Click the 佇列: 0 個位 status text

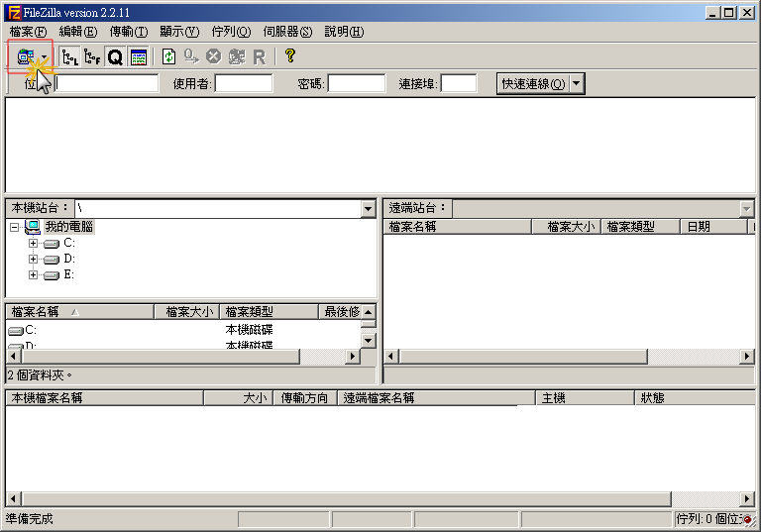click(x=708, y=519)
